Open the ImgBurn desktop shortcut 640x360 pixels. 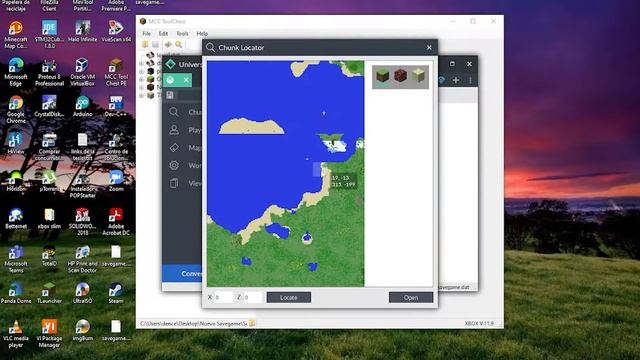point(83,330)
